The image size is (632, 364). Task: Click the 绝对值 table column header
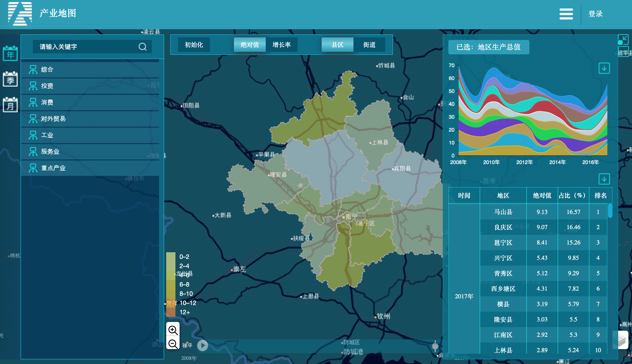[x=542, y=196]
